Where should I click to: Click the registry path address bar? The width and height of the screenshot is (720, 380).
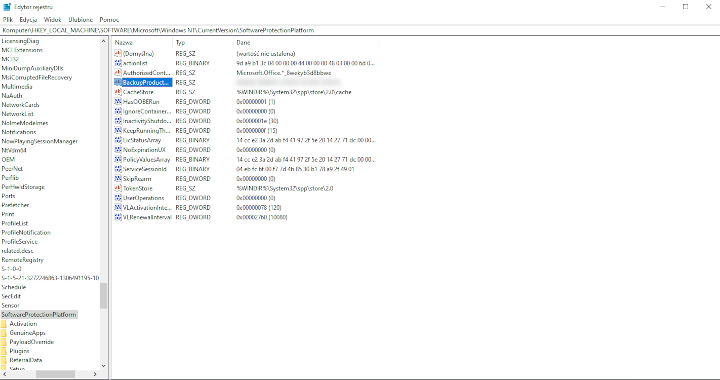tap(360, 30)
